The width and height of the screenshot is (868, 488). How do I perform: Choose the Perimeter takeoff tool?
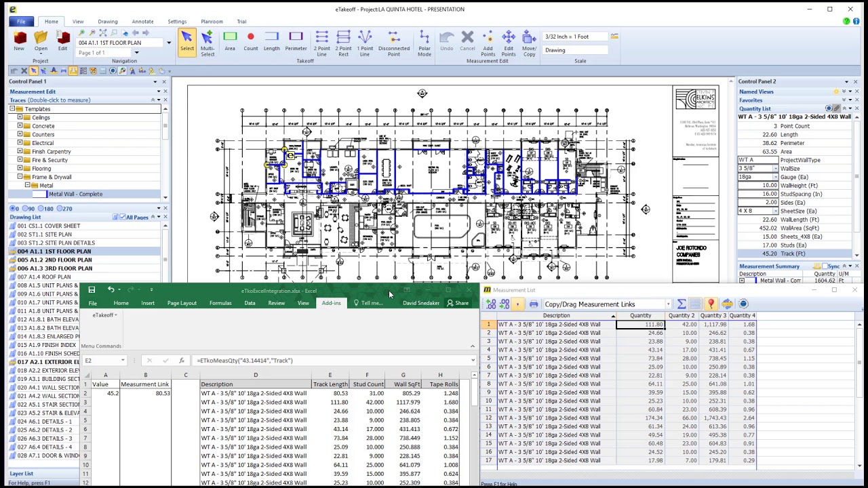pyautogui.click(x=296, y=41)
